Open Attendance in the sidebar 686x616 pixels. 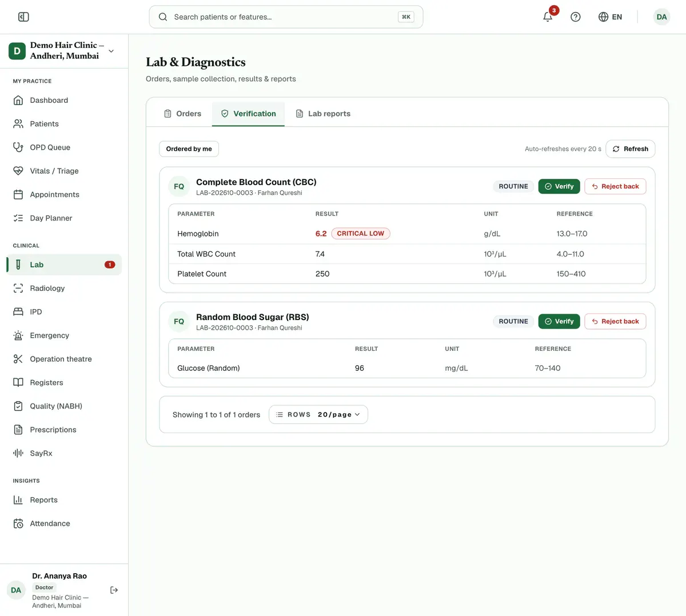(64, 523)
